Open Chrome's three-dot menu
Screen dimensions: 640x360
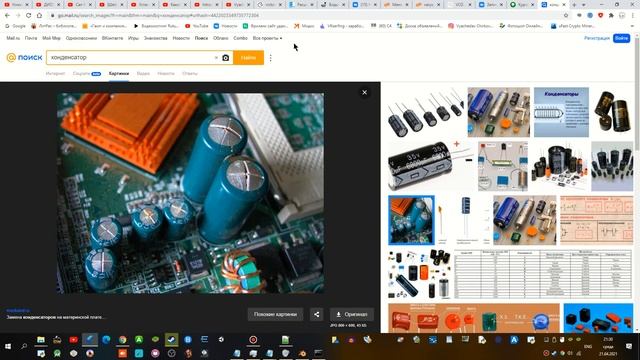(x=633, y=15)
